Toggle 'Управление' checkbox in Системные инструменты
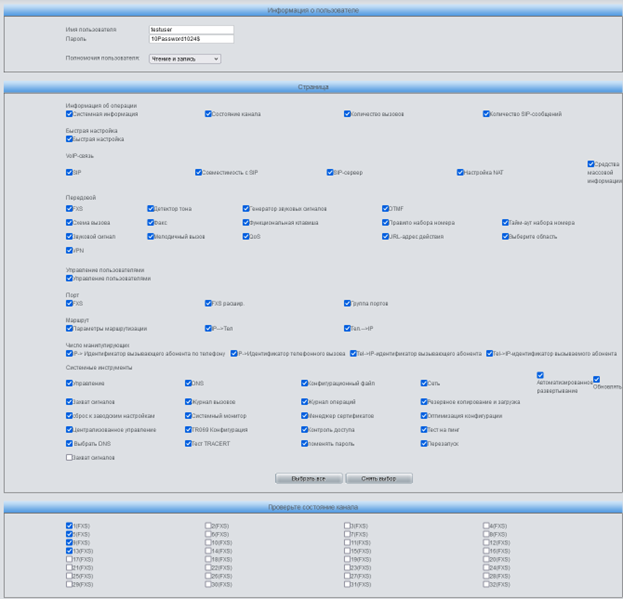 tap(69, 383)
